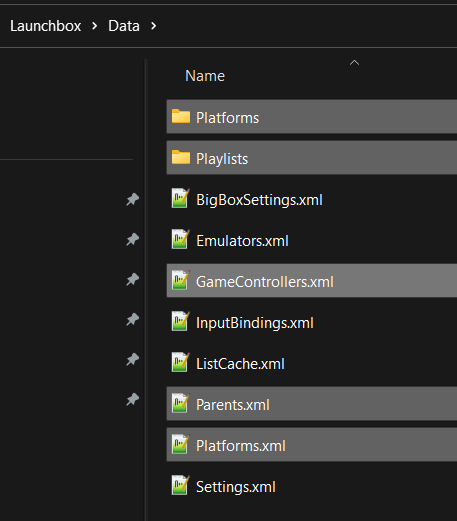Sort files by the Name column header
Viewport: 457px width, 521px height.
[x=205, y=76]
